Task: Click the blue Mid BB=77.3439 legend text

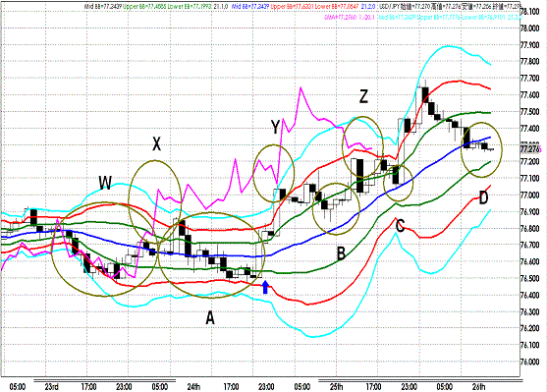Action: pos(250,6)
